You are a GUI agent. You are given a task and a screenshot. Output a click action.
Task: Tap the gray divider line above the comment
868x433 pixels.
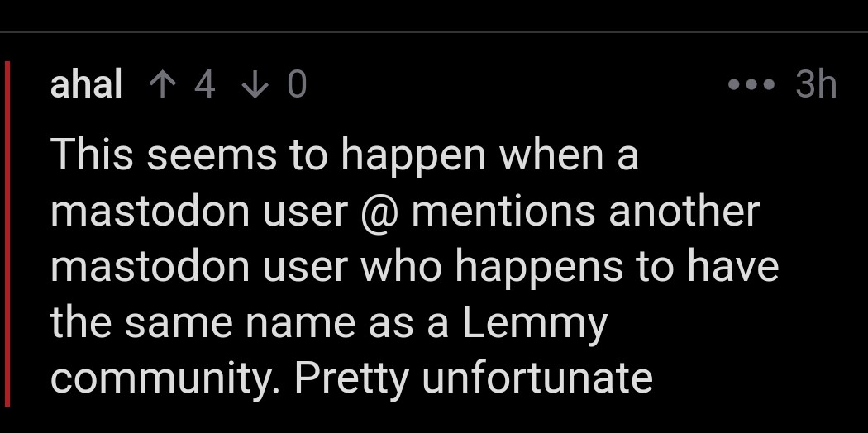pyautogui.click(x=434, y=31)
